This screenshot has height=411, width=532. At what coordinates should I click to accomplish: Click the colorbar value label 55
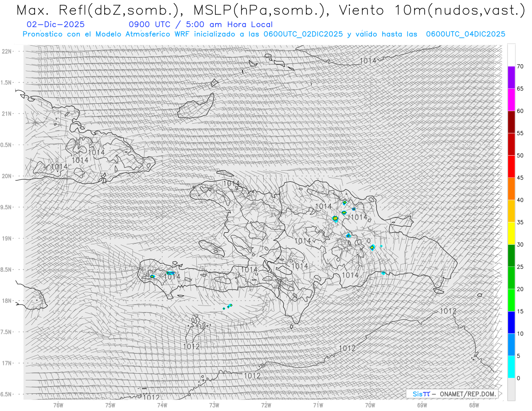(520, 133)
